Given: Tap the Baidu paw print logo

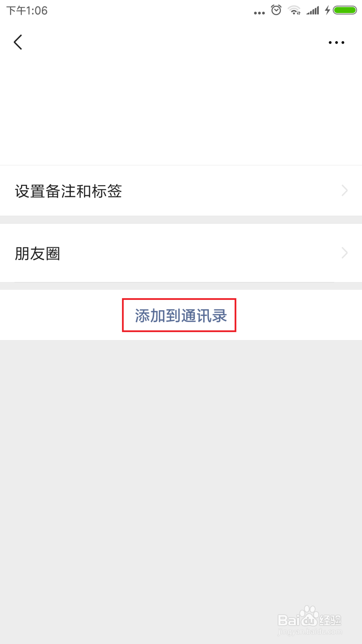Looking at the screenshot, I should click(310, 616).
